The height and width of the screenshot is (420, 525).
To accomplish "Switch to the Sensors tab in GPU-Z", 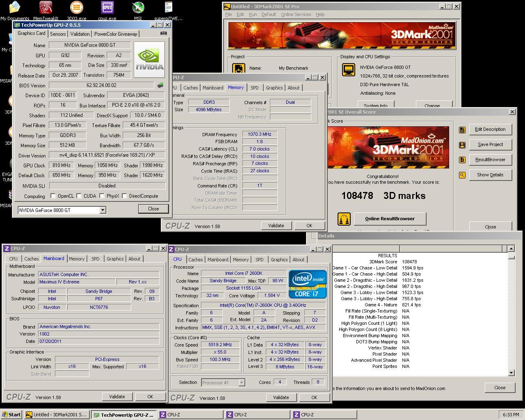I will [x=58, y=34].
